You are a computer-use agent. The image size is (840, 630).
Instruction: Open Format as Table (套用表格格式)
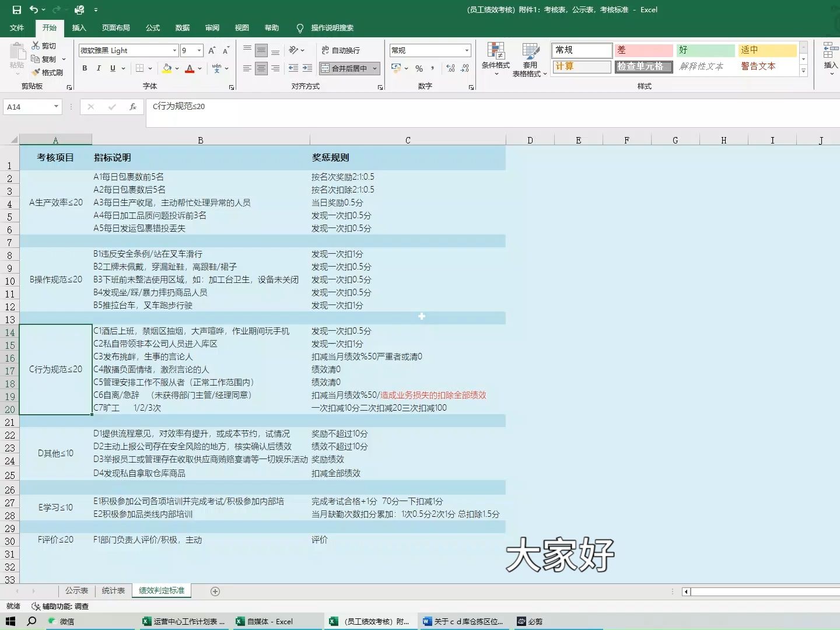pyautogui.click(x=530, y=59)
